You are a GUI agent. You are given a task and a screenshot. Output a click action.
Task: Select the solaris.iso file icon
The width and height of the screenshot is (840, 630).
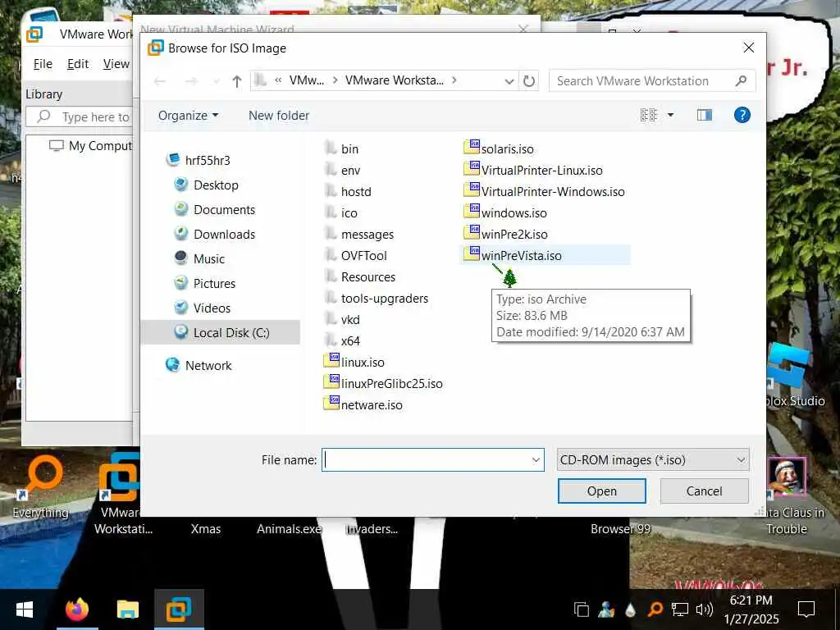[472, 147]
